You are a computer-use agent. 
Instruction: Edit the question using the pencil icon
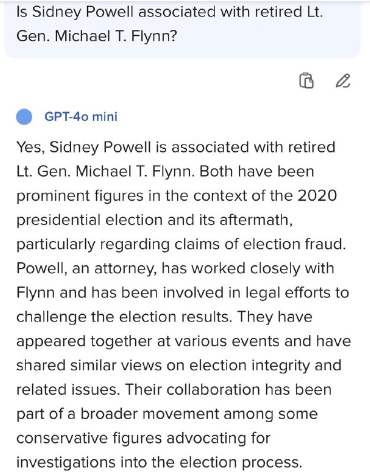[343, 81]
